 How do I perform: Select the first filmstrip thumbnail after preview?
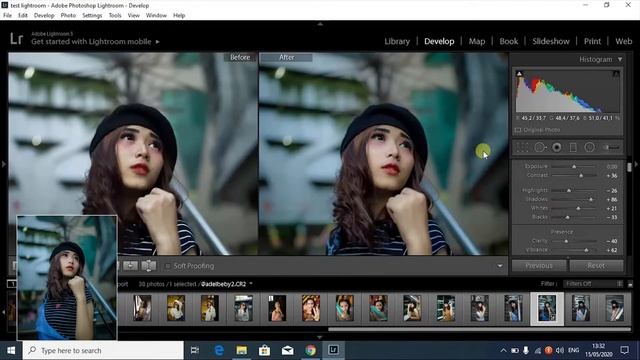coord(142,308)
